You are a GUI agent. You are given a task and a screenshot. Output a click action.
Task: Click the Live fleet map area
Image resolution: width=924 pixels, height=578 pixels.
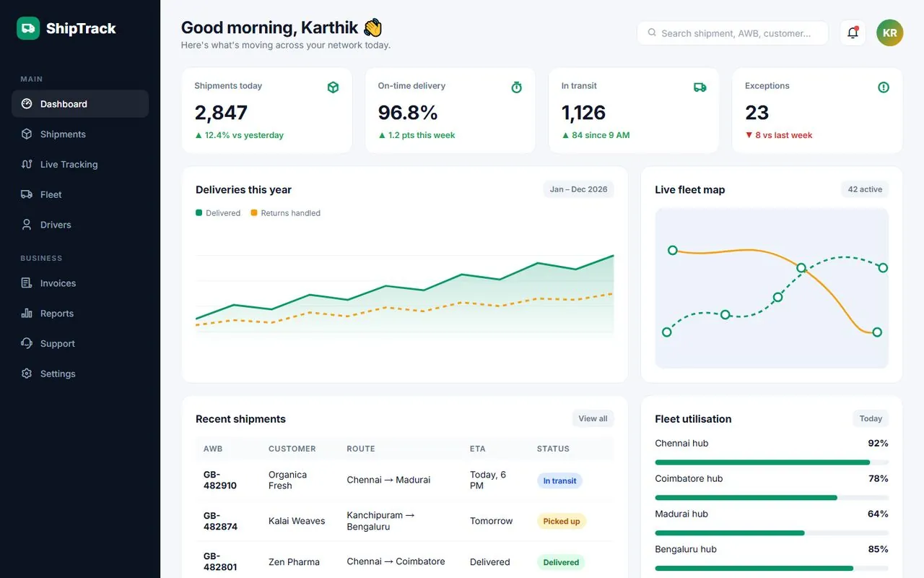(x=772, y=288)
